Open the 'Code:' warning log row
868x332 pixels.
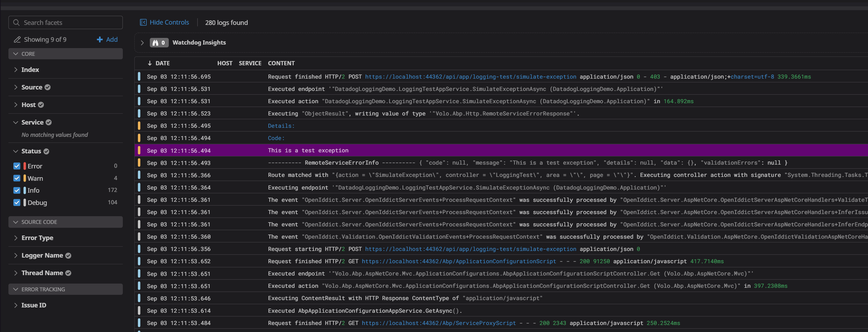coord(502,138)
